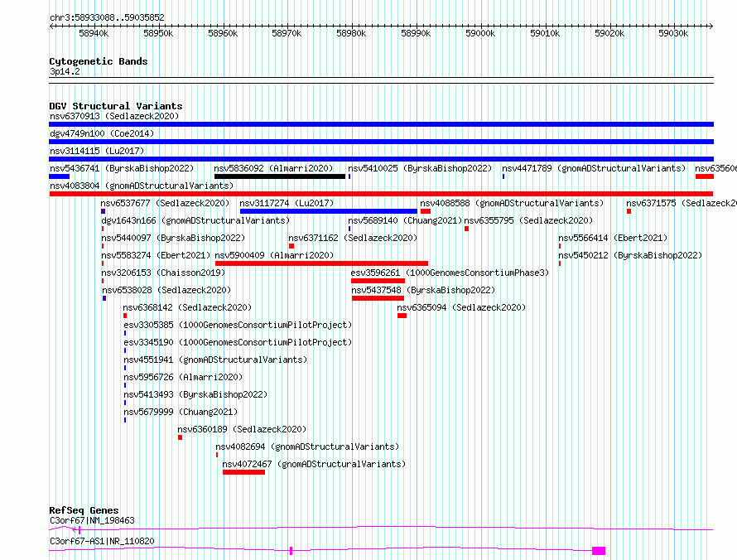Click large magenta exon of C3orf67-AS1
The image size is (737, 560).
pos(599,551)
